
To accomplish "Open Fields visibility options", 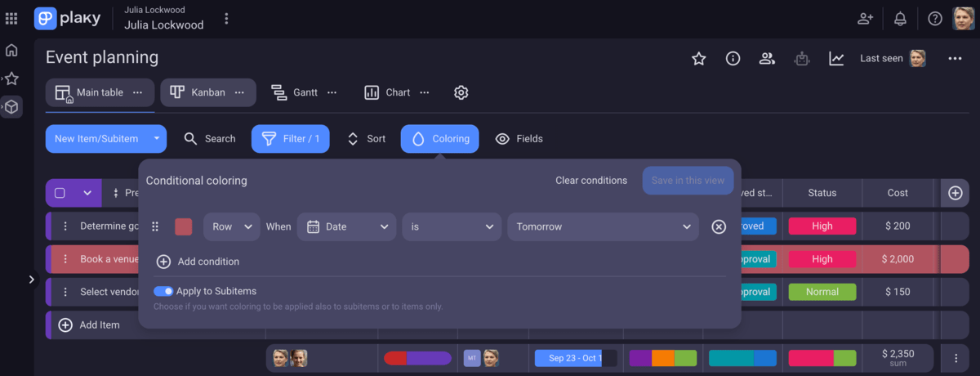I will (x=519, y=139).
